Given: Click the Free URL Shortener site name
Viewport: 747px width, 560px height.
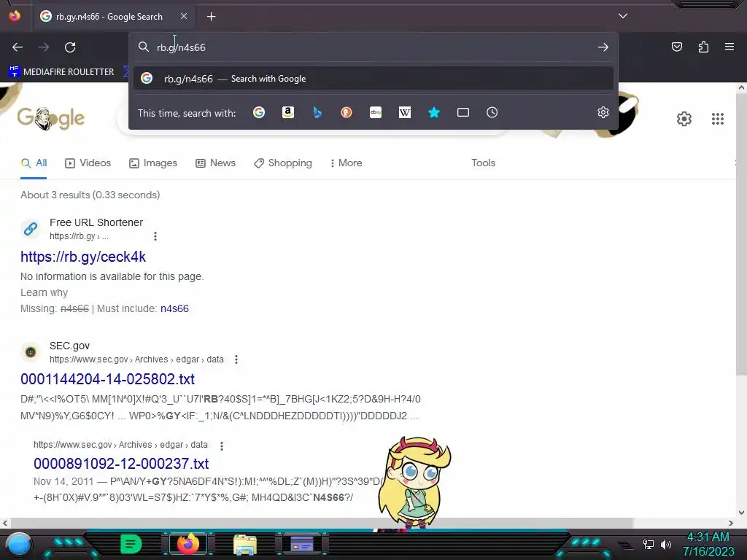Looking at the screenshot, I should pyautogui.click(x=96, y=222).
